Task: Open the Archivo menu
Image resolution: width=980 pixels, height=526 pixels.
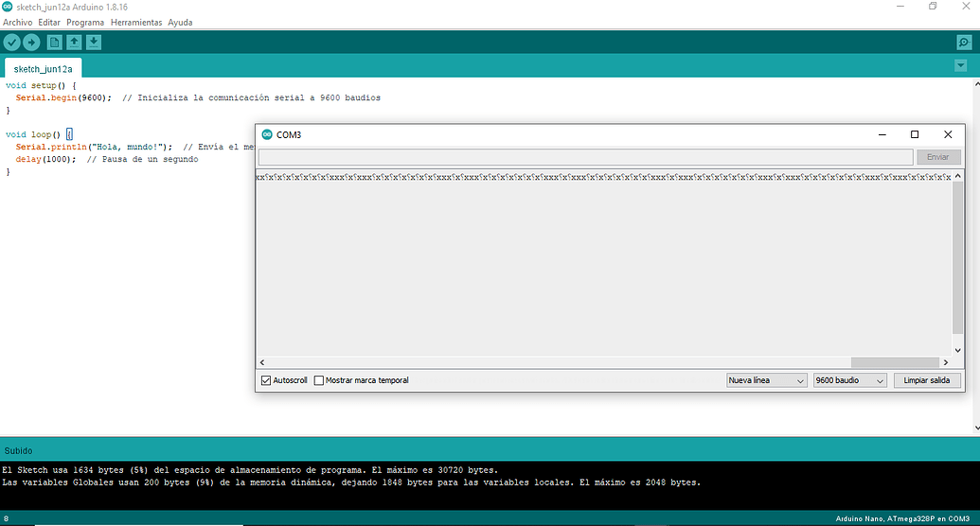Action: coord(17,23)
